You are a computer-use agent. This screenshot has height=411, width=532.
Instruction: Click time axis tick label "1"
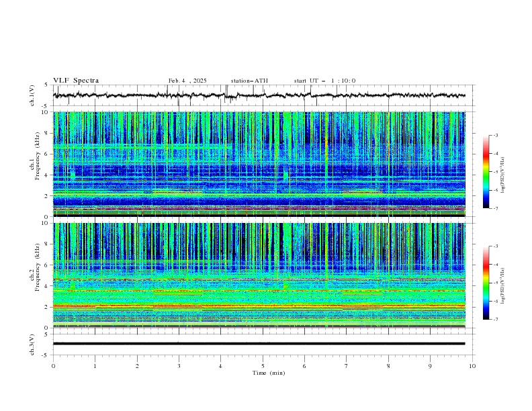(95, 366)
